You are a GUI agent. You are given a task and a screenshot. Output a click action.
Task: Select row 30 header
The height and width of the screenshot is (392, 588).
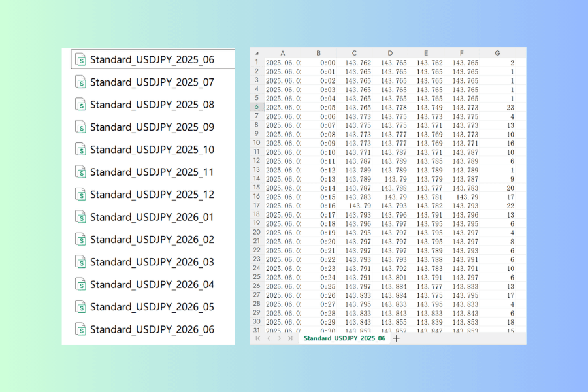[257, 321]
